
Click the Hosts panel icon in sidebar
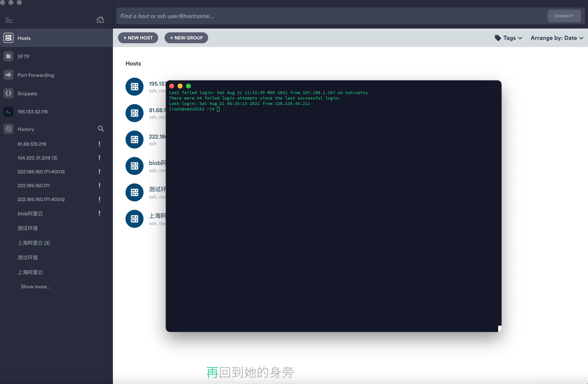point(9,38)
